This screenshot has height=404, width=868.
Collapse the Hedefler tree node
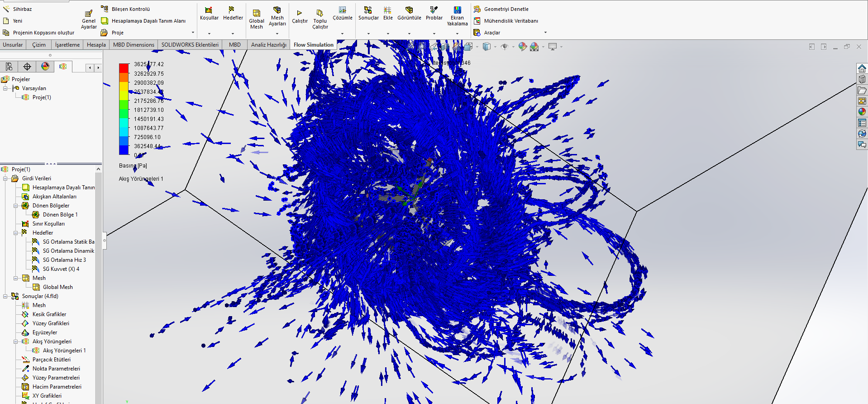(15, 233)
